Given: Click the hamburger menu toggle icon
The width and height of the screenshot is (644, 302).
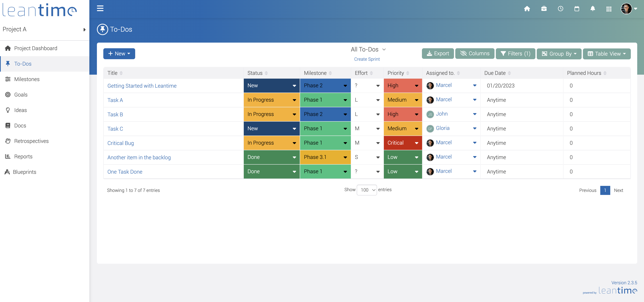Looking at the screenshot, I should [x=100, y=8].
